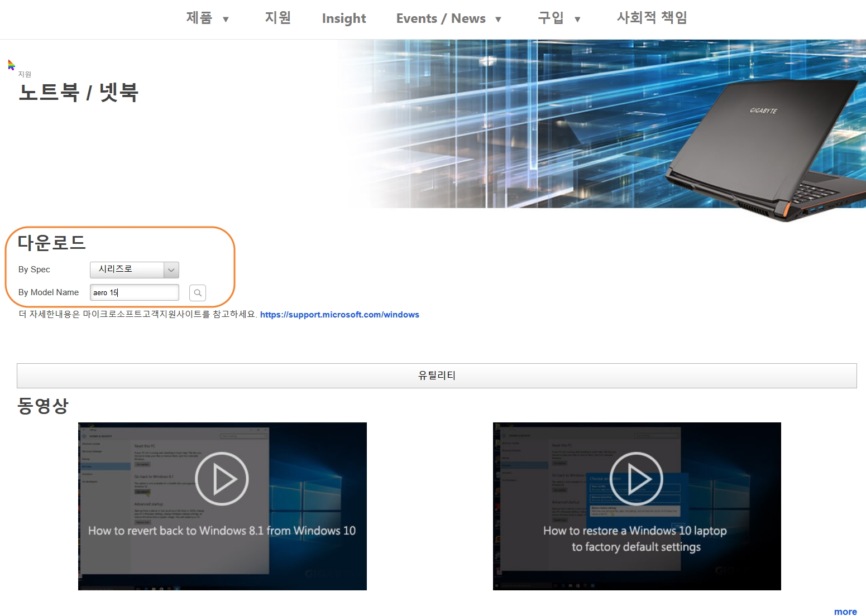
Task: Click inside the By Model Name field
Action: tap(134, 292)
